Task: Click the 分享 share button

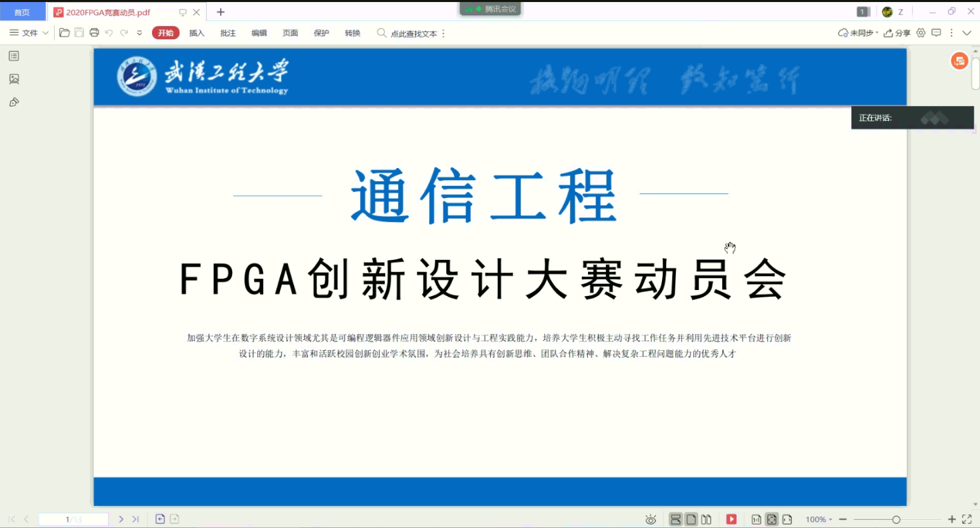Action: pos(897,33)
